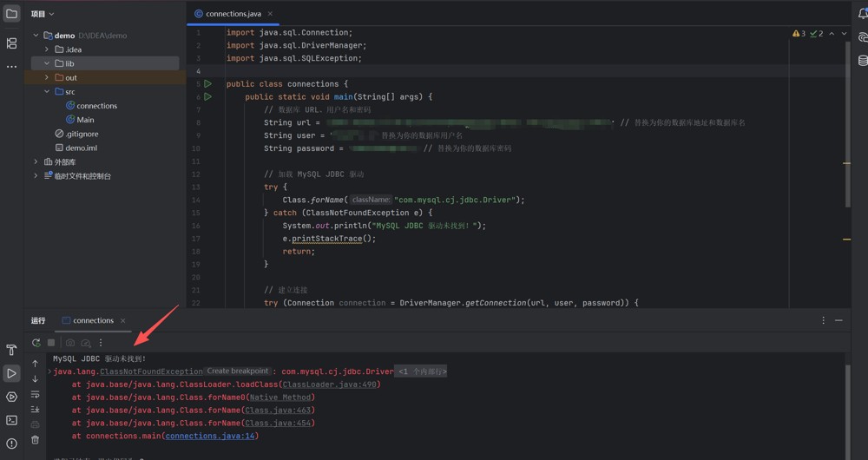Run class connections via line 5 gutter arrow
This screenshot has width=868, height=460.
207,83
